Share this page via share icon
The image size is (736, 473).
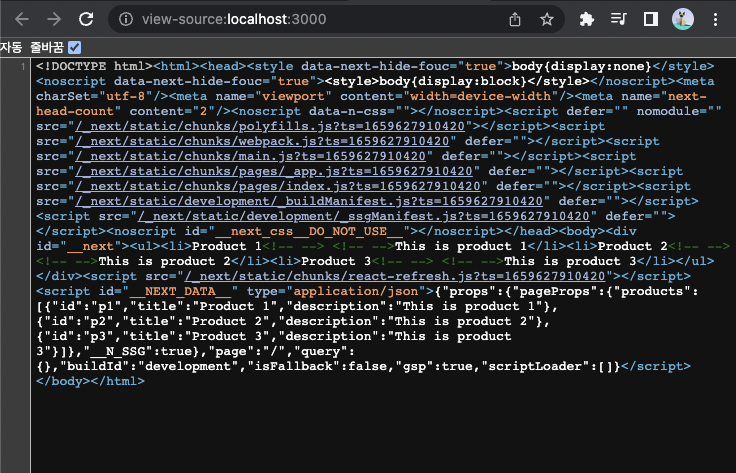[515, 19]
